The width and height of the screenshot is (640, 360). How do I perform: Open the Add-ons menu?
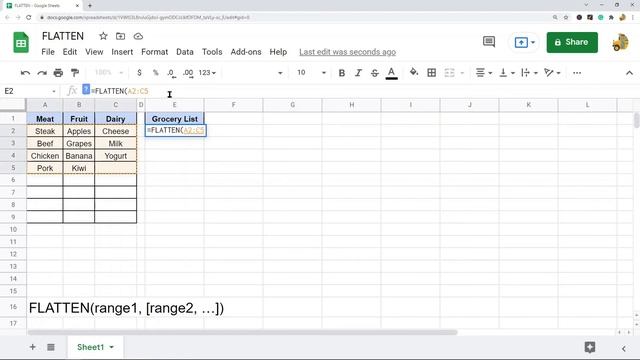click(x=246, y=52)
